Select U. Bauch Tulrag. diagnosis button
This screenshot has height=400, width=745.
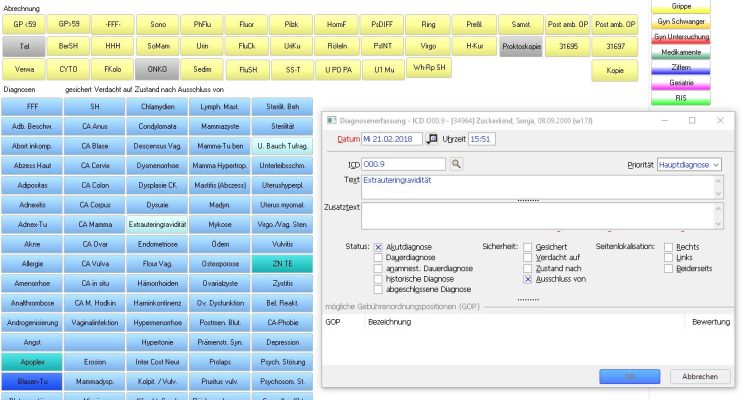point(283,146)
